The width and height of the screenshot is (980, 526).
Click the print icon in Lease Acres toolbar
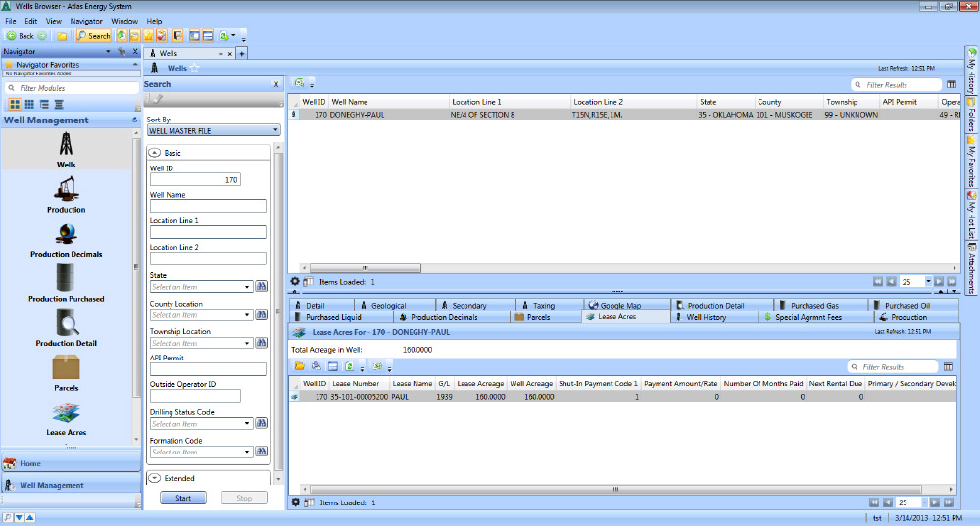point(317,366)
